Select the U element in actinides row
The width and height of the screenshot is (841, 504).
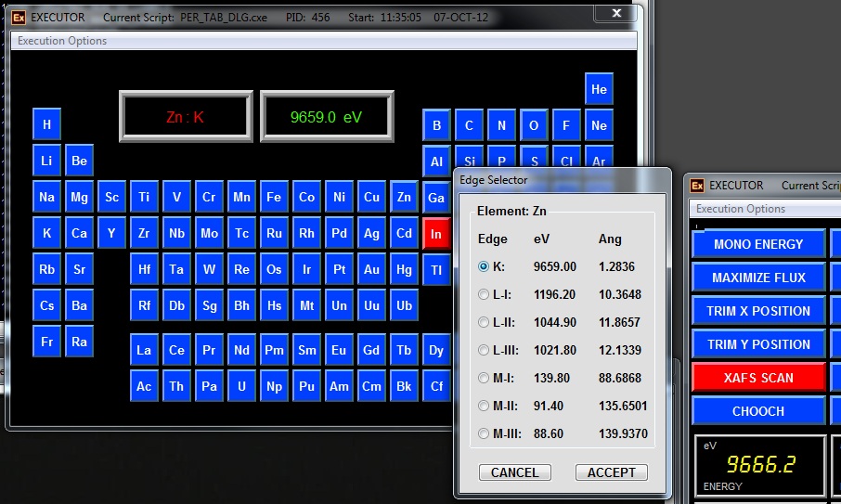click(241, 386)
